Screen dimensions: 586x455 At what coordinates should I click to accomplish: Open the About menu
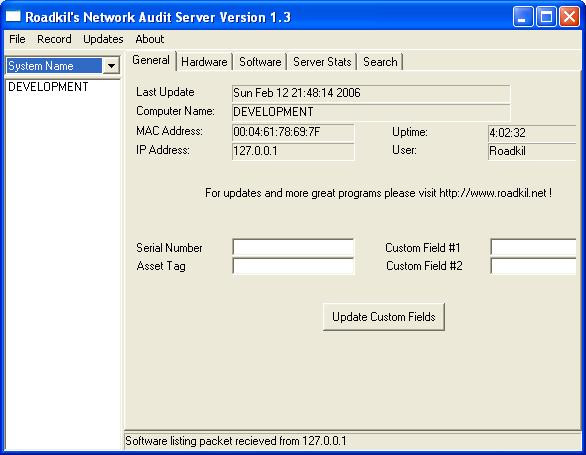[x=149, y=39]
